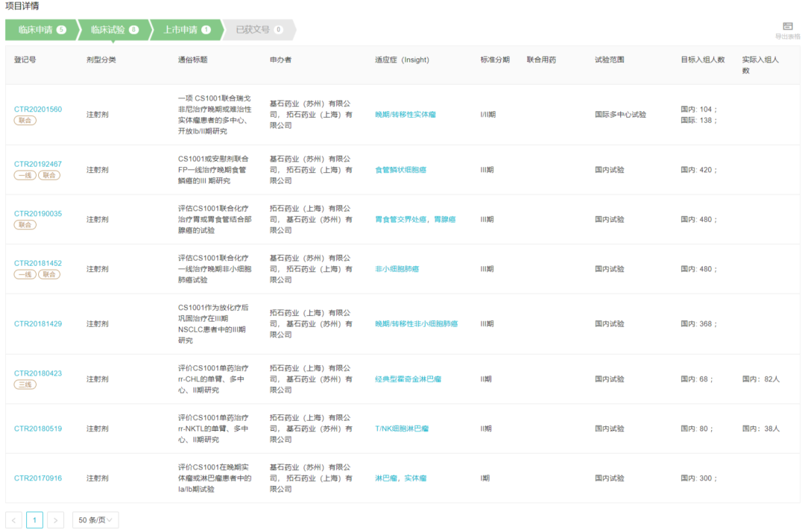Open registration link CTR20180519
Screen dimensions: 805x532
pyautogui.click(x=38, y=428)
